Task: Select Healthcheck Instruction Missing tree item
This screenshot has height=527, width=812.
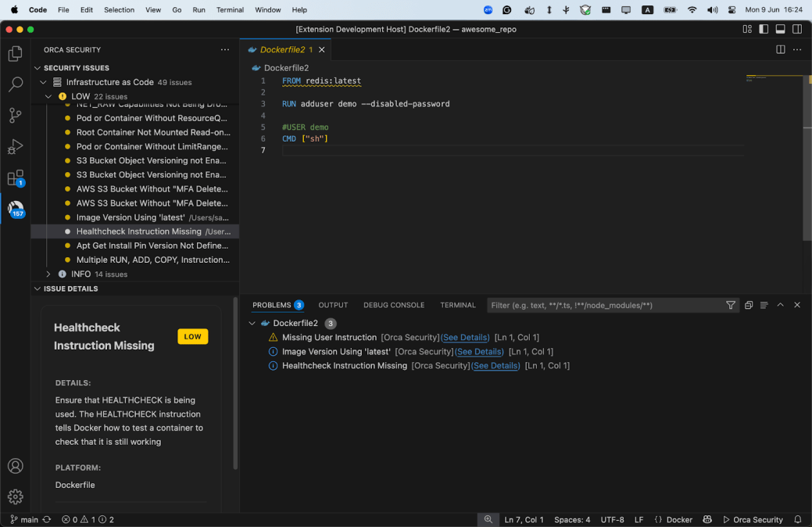Action: [x=134, y=231]
